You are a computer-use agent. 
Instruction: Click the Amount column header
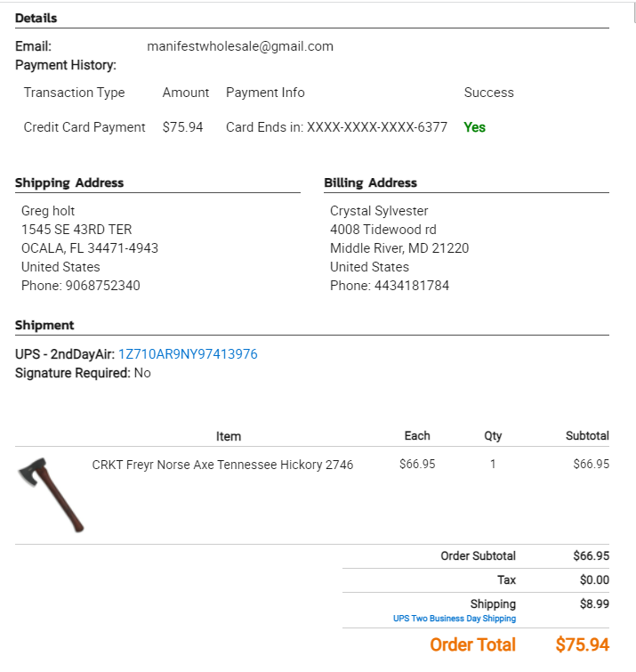(x=185, y=93)
